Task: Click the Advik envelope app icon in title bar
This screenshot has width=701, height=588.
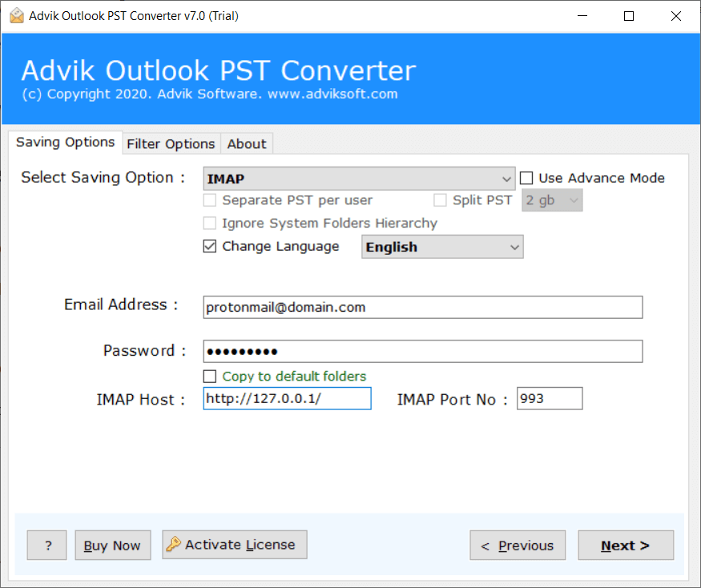Action: click(17, 16)
